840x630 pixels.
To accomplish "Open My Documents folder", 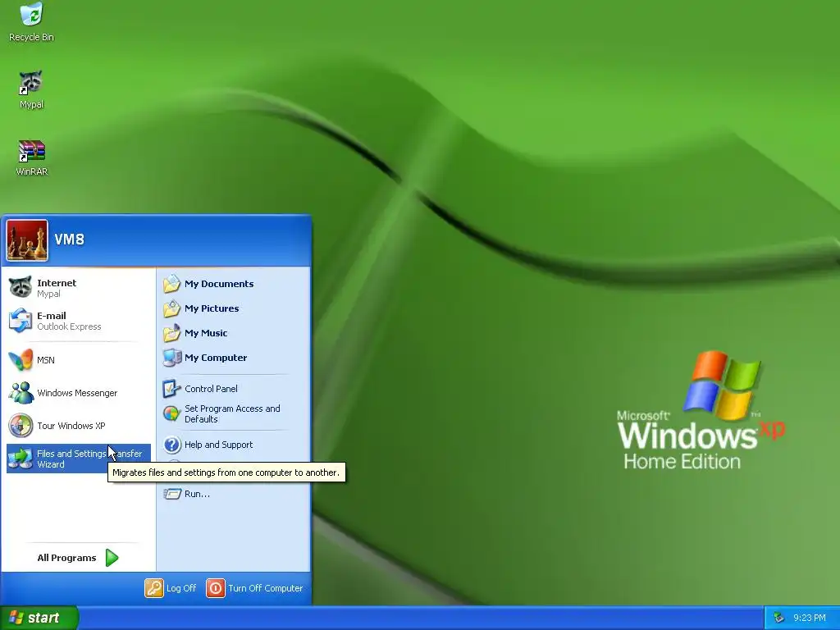I will pyautogui.click(x=234, y=284).
